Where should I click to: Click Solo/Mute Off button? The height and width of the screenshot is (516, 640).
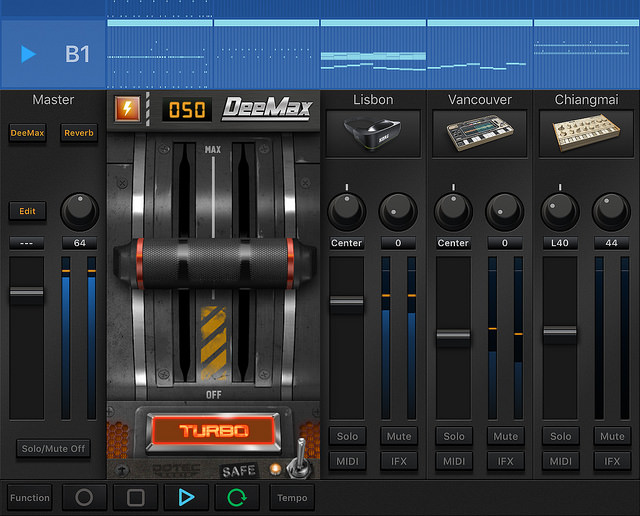[53, 449]
